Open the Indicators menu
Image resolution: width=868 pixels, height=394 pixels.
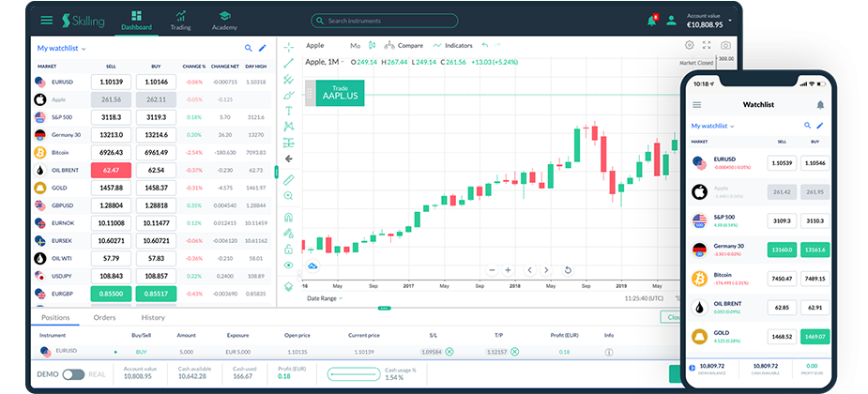click(x=453, y=45)
